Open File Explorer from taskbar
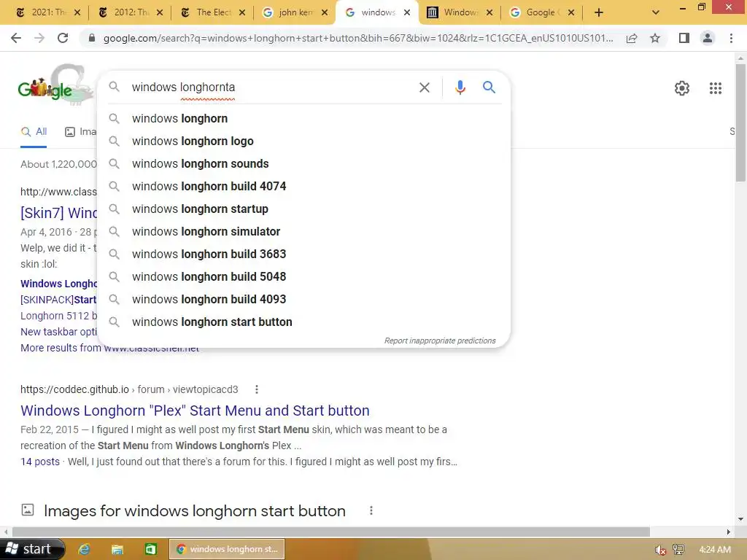747x560 pixels. pos(117,550)
